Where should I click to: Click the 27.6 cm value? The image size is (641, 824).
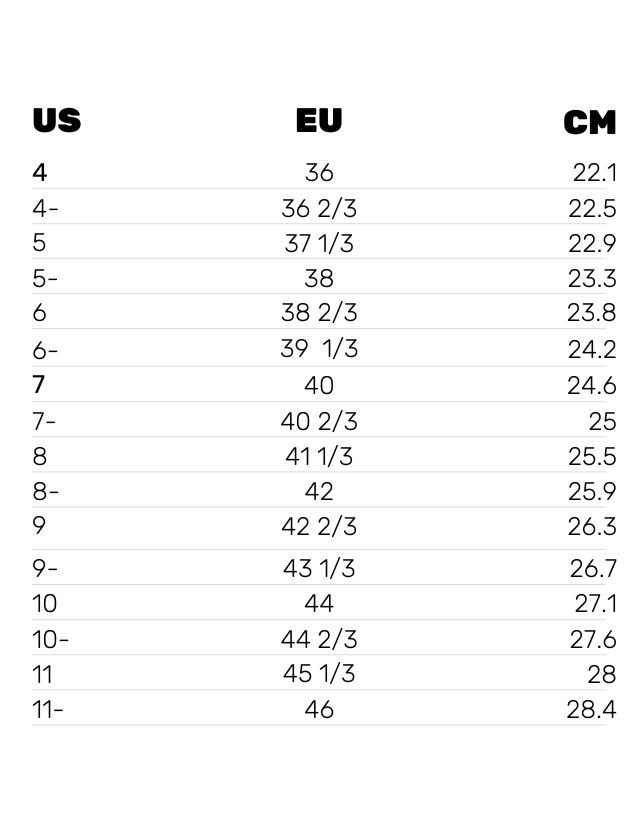coord(593,640)
